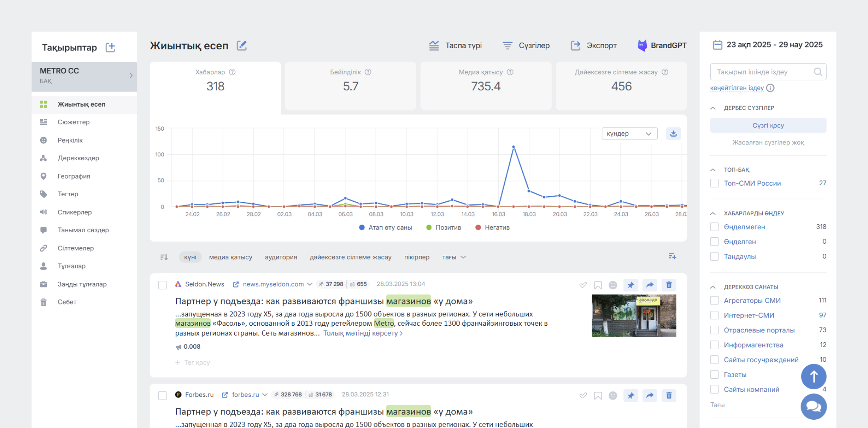Expand the METRO CC topic arrow
The width and height of the screenshot is (868, 428).
(x=131, y=75)
